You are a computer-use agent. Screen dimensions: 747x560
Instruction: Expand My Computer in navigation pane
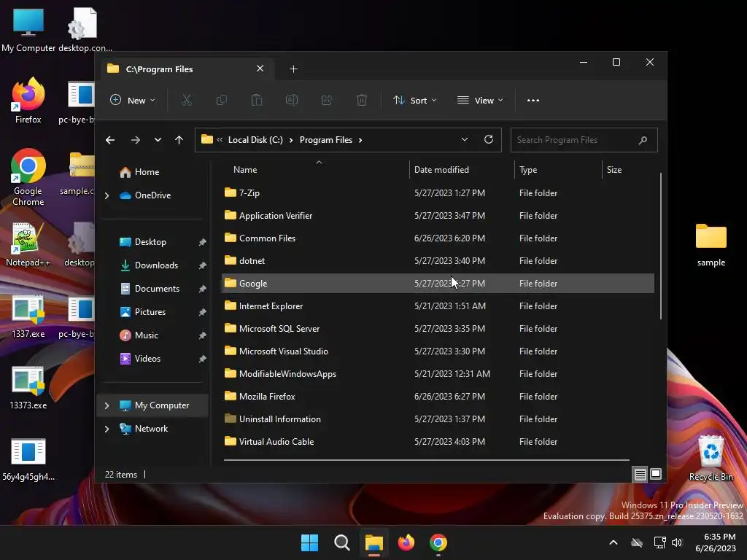click(x=107, y=405)
